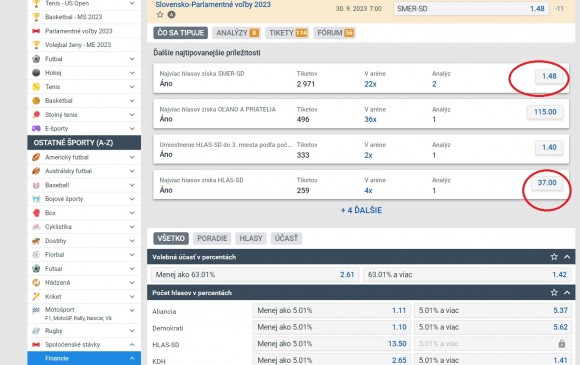Expand the Motošport category chevron
This screenshot has height=365, width=580.
click(x=132, y=310)
